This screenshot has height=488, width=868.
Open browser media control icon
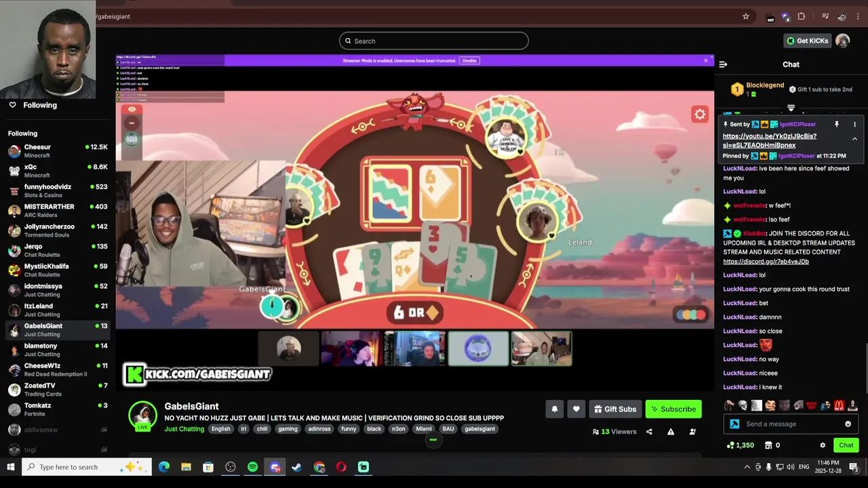(x=825, y=16)
